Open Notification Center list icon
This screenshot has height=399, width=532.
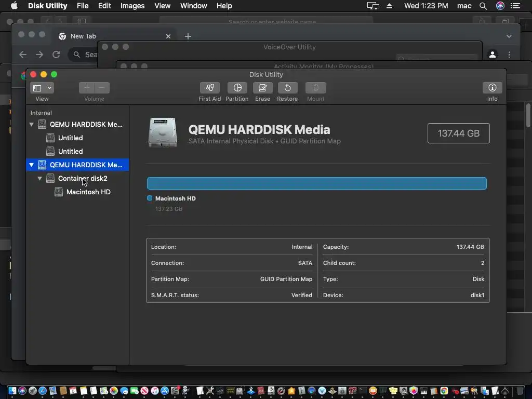[515, 6]
